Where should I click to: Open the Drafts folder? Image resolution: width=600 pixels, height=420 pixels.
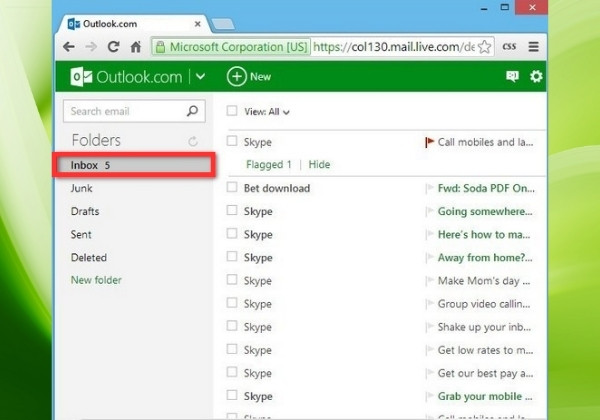click(85, 211)
